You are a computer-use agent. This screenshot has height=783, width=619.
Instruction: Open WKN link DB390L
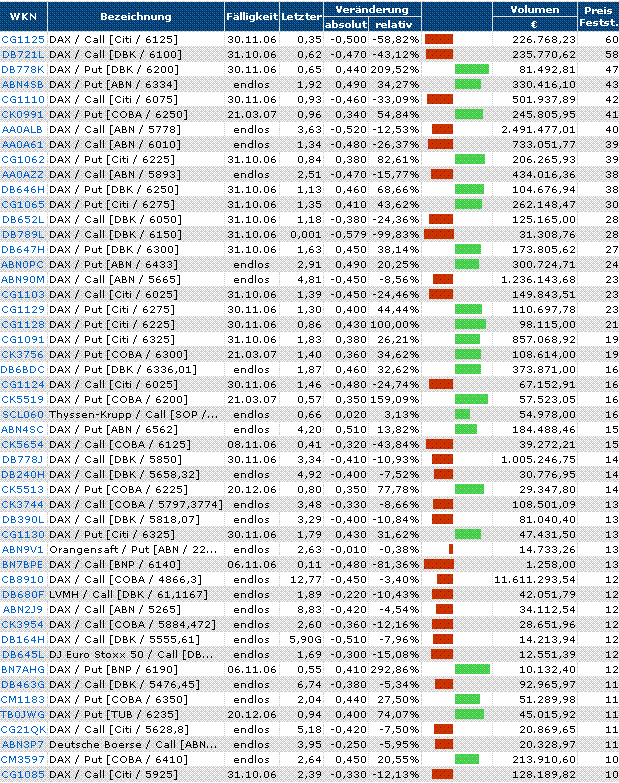[x=23, y=519]
